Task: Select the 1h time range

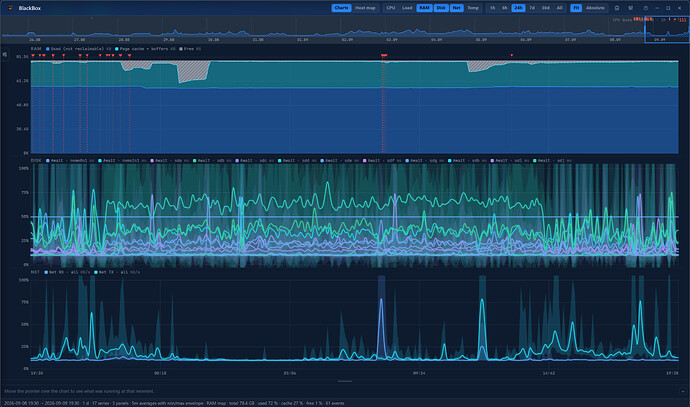Action: point(492,8)
